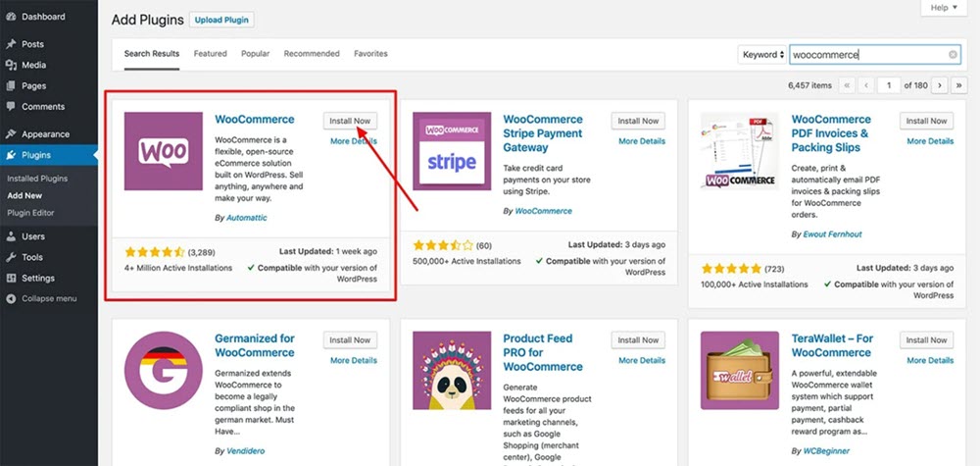980x466 pixels.
Task: Click the Stripe Payment Gateway plugin image
Action: [452, 151]
